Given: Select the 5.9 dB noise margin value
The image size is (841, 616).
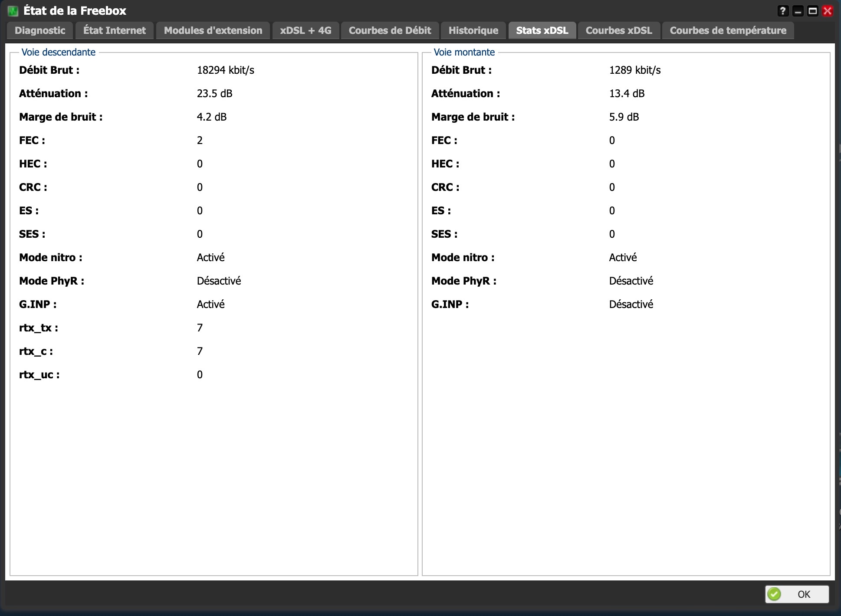Looking at the screenshot, I should tap(624, 117).
